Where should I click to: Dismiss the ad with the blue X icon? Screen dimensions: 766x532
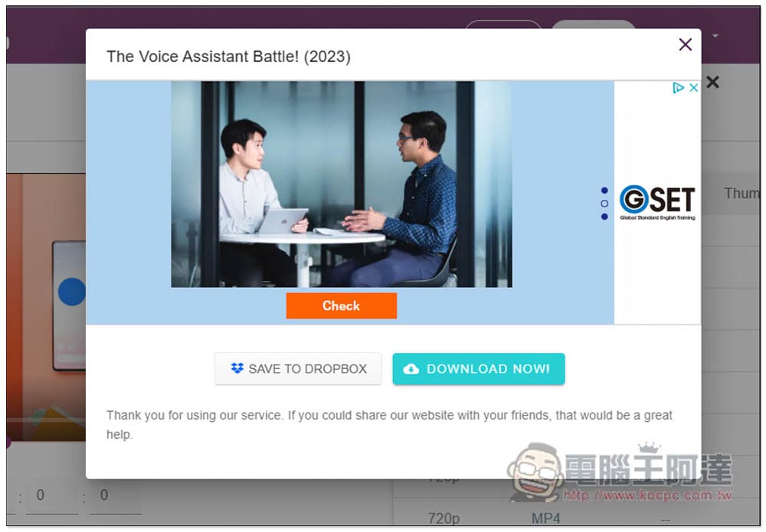[693, 87]
